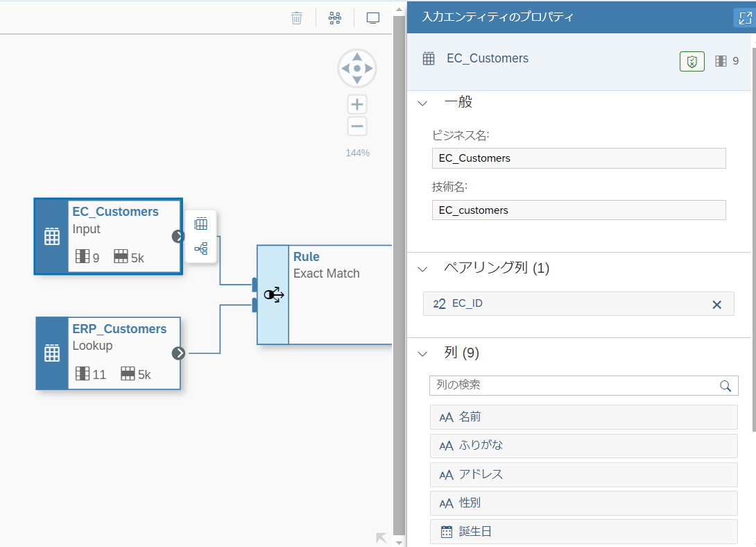This screenshot has width=756, height=547.
Task: Zoom out with the minus button
Action: 356,126
